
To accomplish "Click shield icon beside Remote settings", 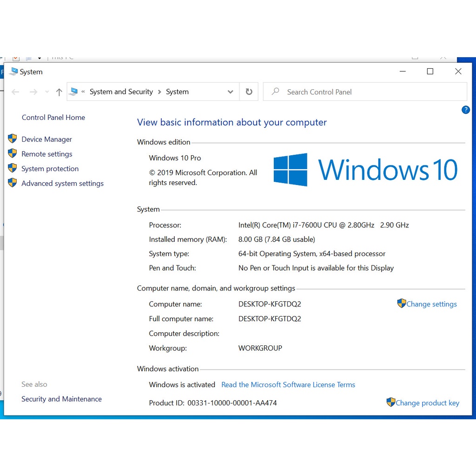I will pyautogui.click(x=13, y=153).
